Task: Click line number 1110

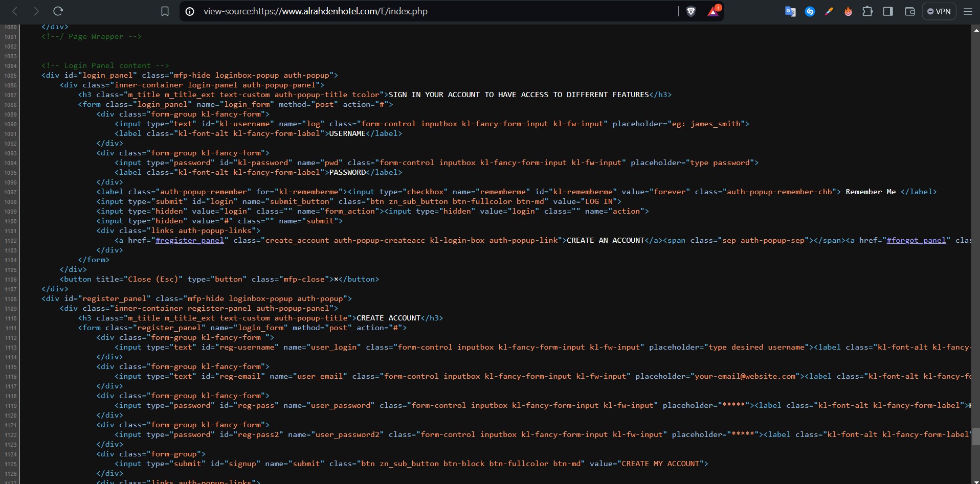Action: pyautogui.click(x=10, y=318)
